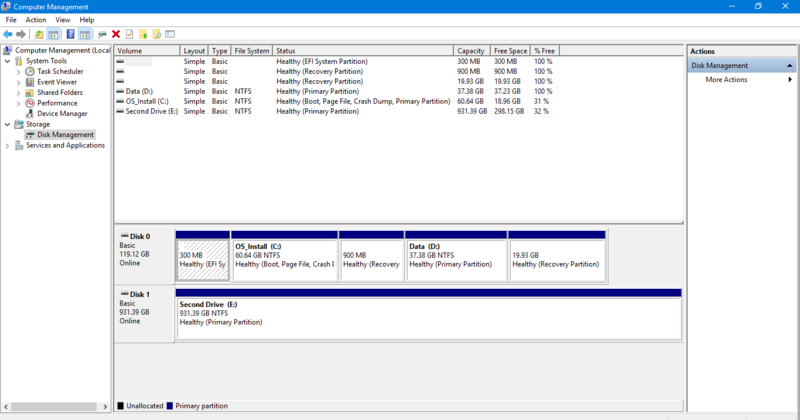Click the Computer Management root icon
The image size is (800, 420).
(x=8, y=50)
